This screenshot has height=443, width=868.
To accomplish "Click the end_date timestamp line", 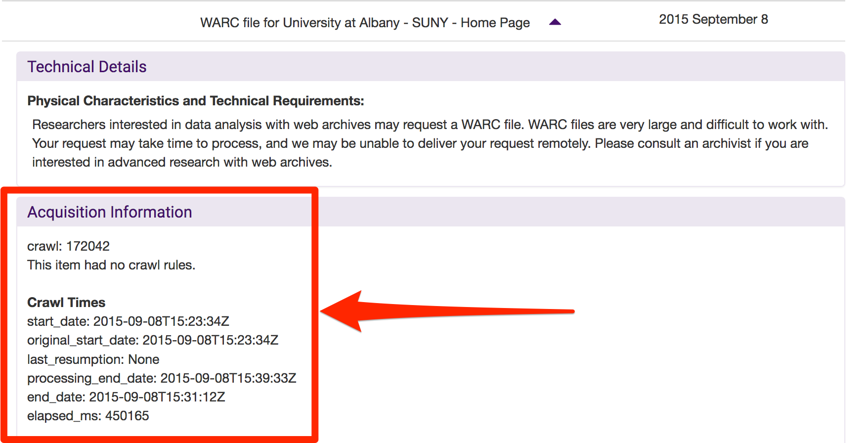I will click(x=126, y=397).
